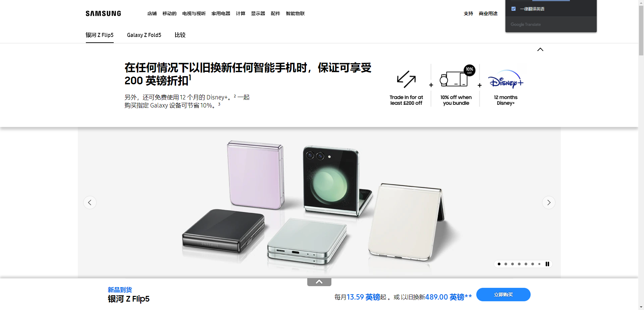The height and width of the screenshot is (310, 644).
Task: Toggle the always-translate English checkbox
Action: [x=514, y=9]
